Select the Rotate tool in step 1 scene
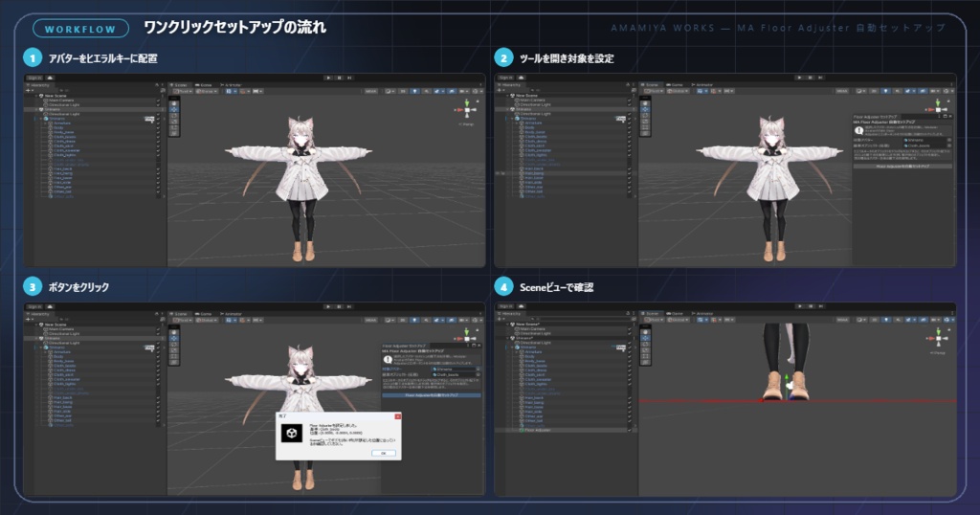Viewport: 980px width, 515px height. pos(174,116)
